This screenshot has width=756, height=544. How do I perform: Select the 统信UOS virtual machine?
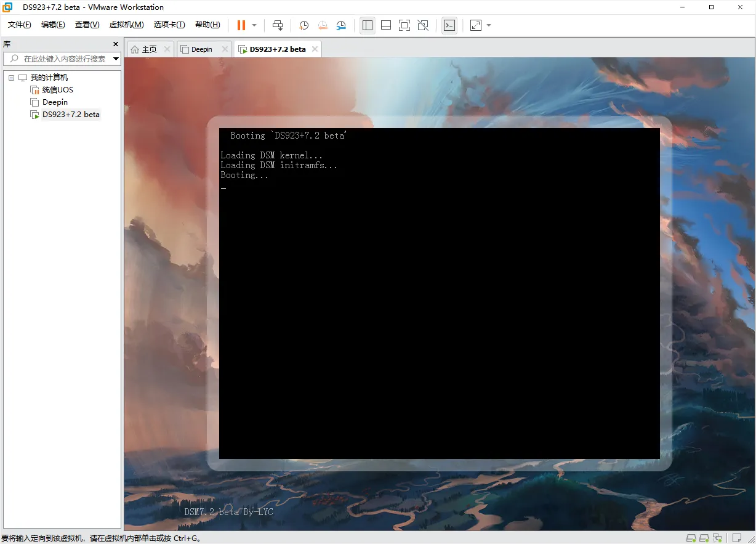click(58, 90)
